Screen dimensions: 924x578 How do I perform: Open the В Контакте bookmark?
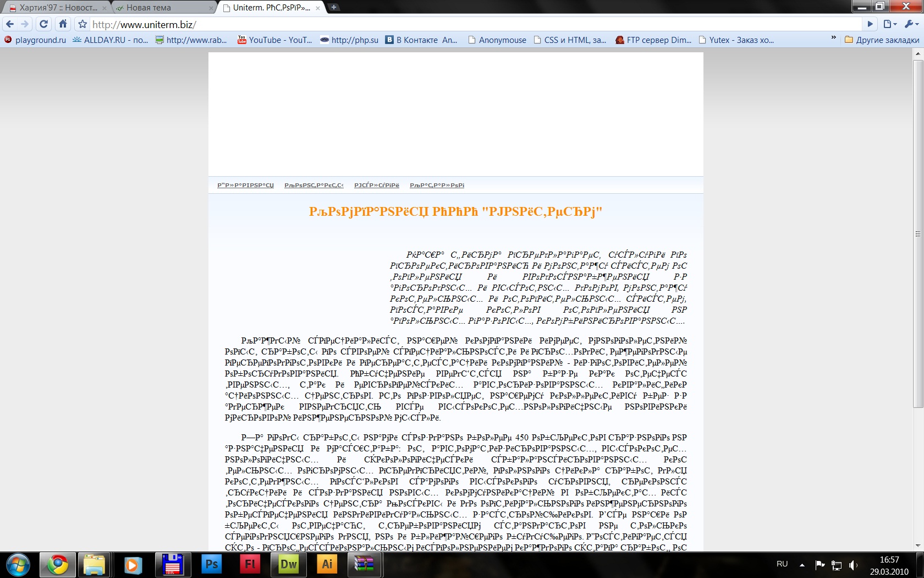(x=421, y=40)
